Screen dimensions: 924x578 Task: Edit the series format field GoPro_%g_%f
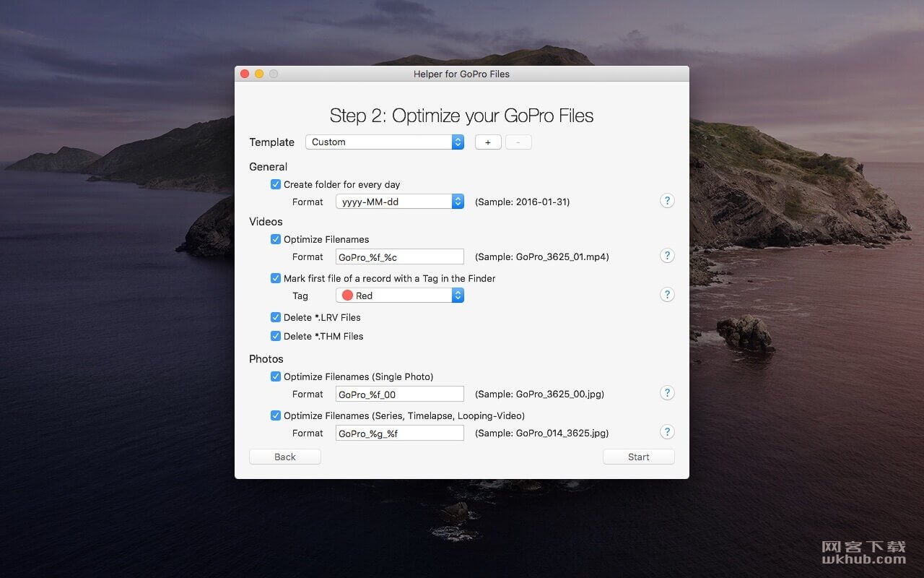(x=400, y=433)
